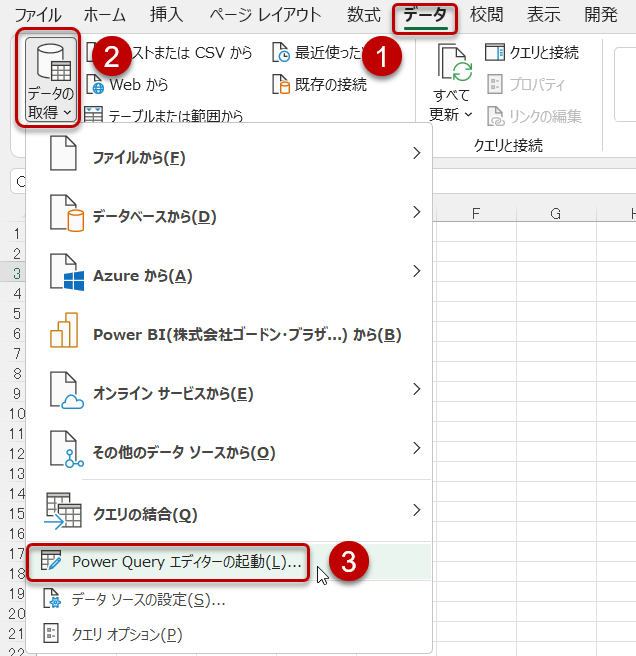Switch to the 挿入 tab
Image resolution: width=636 pixels, height=656 pixels.
(167, 15)
